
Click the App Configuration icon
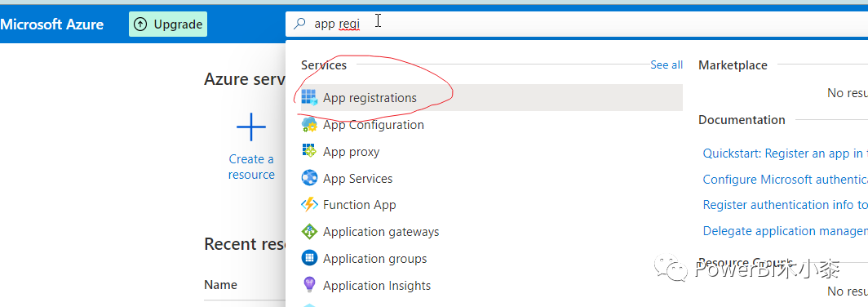(x=309, y=125)
